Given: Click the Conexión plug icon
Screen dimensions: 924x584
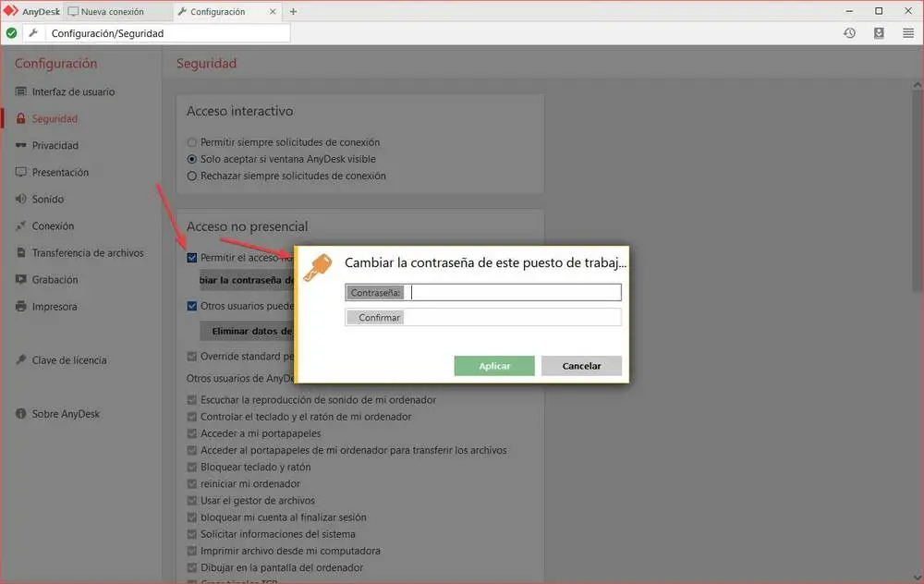Looking at the screenshot, I should point(20,225).
